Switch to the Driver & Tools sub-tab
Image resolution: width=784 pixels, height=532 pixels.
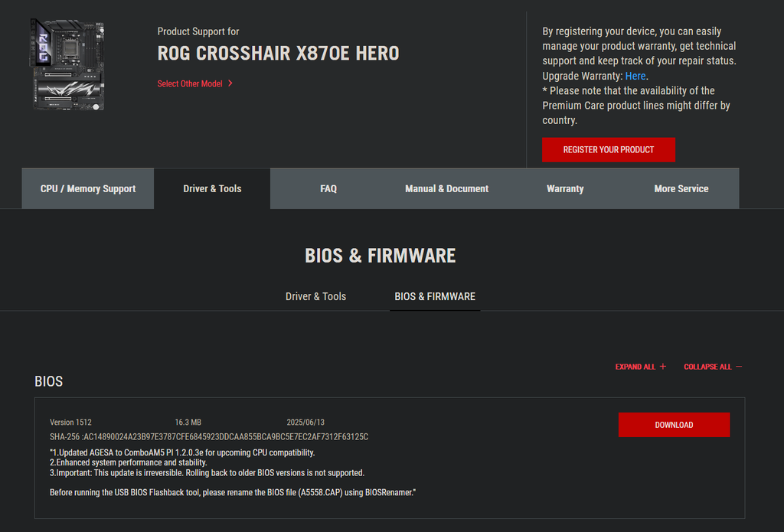pyautogui.click(x=315, y=296)
